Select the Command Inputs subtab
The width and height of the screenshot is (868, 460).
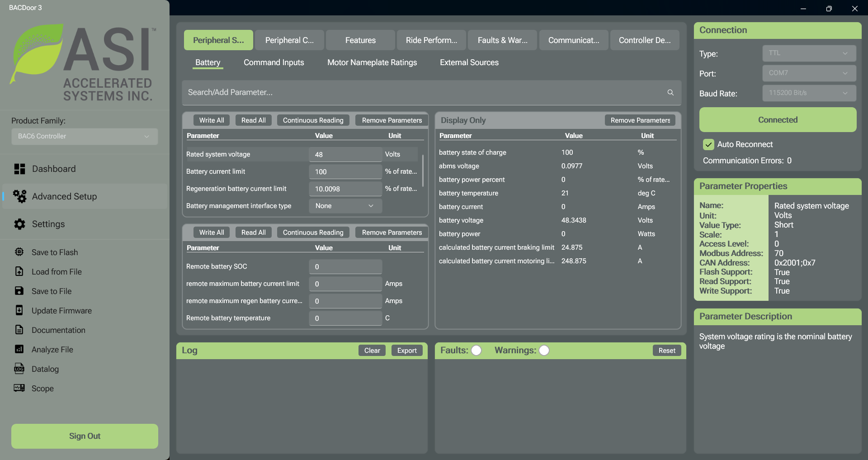274,62
